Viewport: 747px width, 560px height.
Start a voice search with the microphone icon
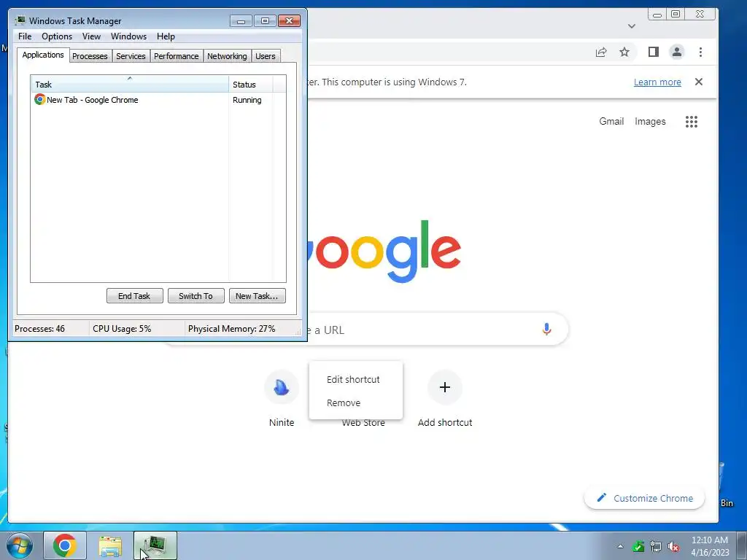click(x=546, y=329)
